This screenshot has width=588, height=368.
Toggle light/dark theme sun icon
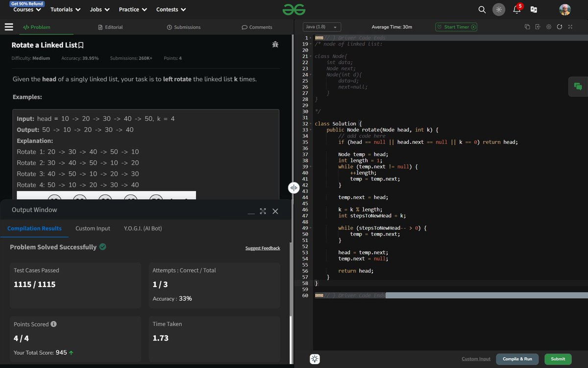499,9
